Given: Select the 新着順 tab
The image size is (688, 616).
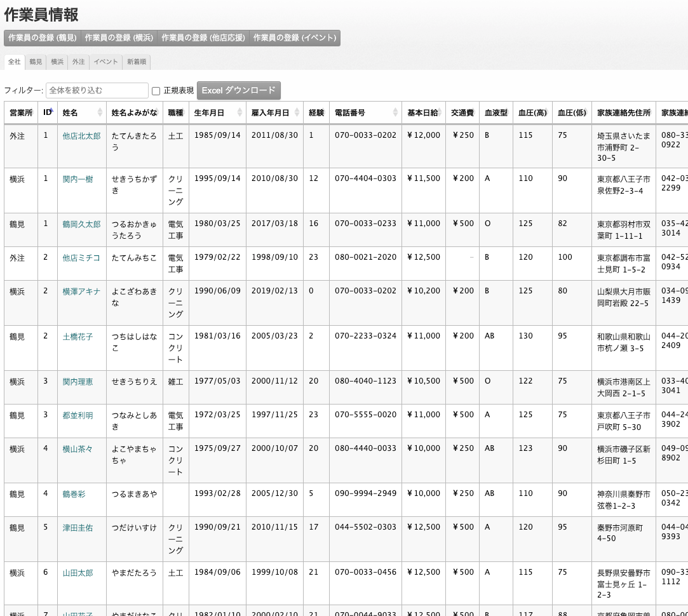Looking at the screenshot, I should coord(137,62).
